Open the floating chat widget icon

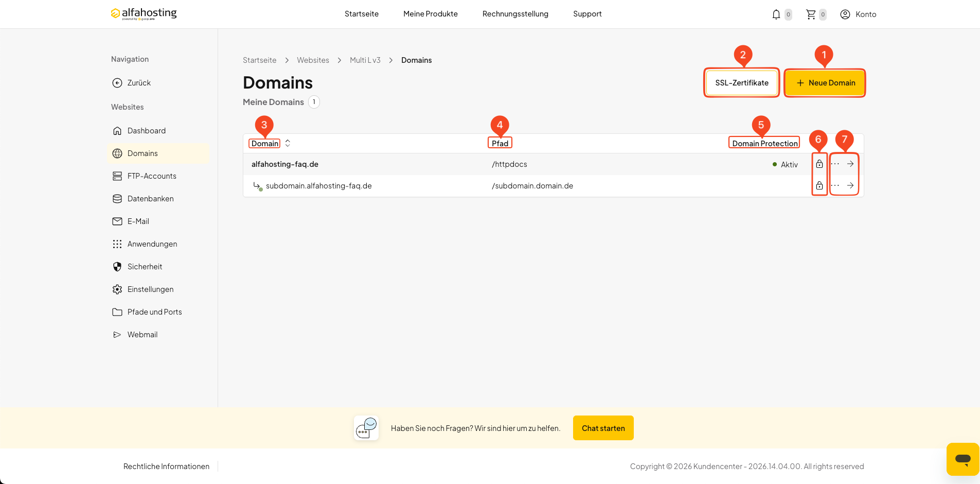pyautogui.click(x=963, y=459)
